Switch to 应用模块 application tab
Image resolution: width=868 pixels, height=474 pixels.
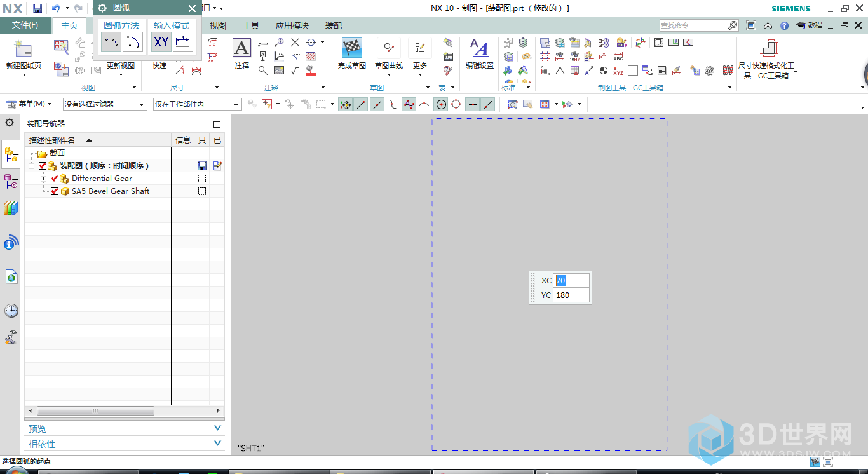tap(292, 25)
